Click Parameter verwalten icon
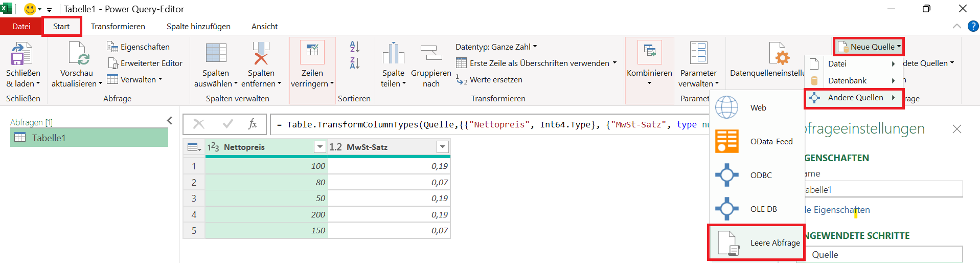 pyautogui.click(x=698, y=53)
